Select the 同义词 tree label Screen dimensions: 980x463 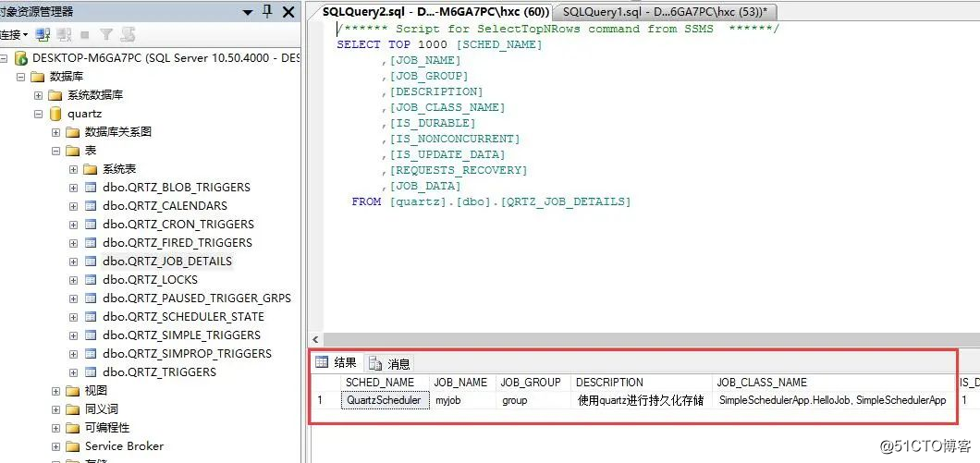click(x=102, y=409)
